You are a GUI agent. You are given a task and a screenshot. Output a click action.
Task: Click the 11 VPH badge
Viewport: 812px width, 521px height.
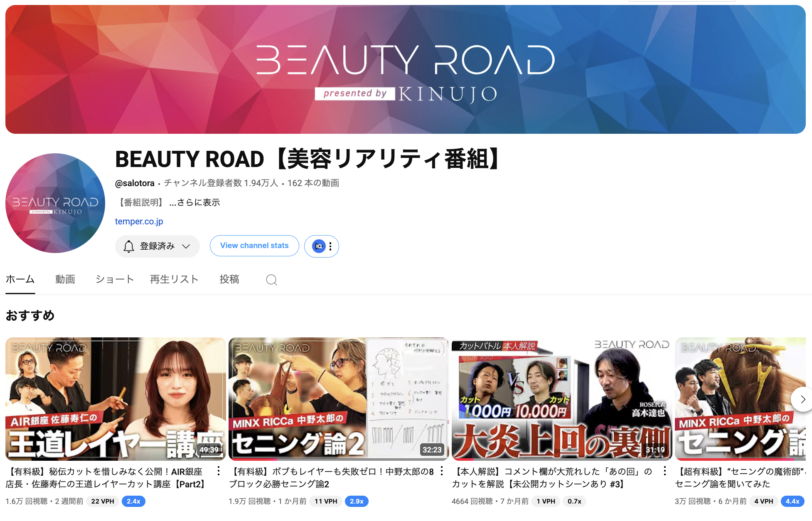[x=326, y=501]
